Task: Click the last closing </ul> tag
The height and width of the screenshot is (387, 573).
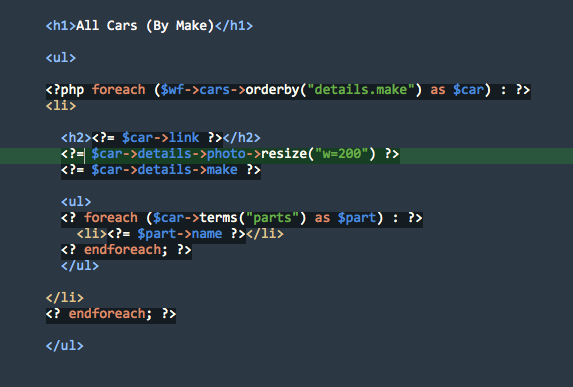Action: (x=65, y=346)
